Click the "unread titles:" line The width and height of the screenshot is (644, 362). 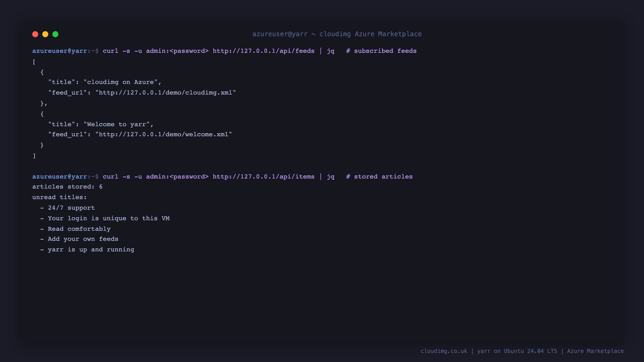tap(59, 197)
